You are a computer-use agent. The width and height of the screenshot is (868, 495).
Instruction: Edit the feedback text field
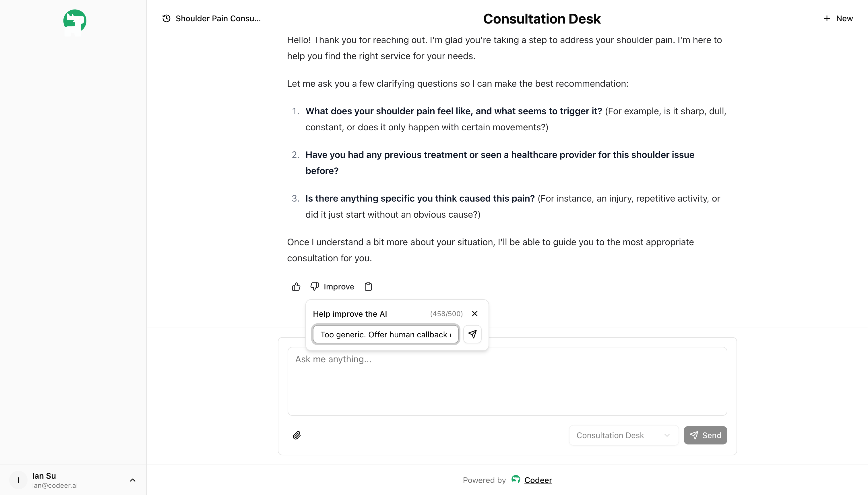tap(385, 334)
